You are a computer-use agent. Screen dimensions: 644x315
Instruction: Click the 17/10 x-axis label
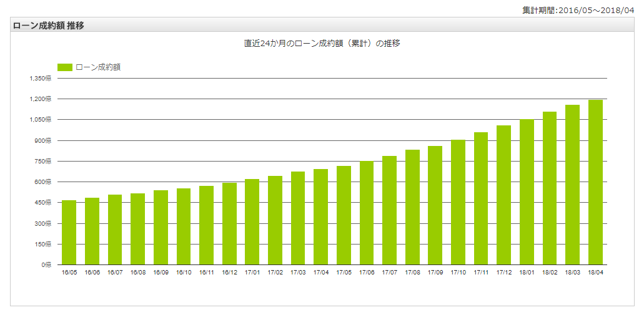pos(458,273)
